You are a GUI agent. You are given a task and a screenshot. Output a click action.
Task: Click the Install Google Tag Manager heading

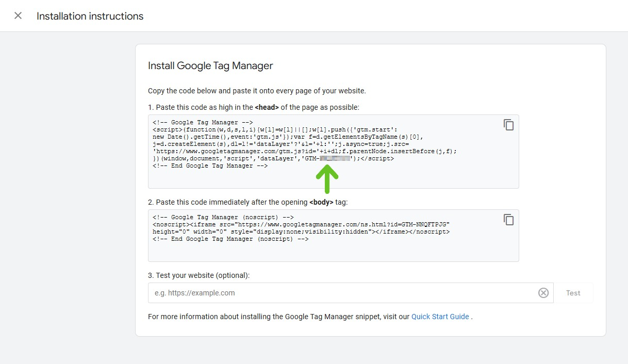210,65
